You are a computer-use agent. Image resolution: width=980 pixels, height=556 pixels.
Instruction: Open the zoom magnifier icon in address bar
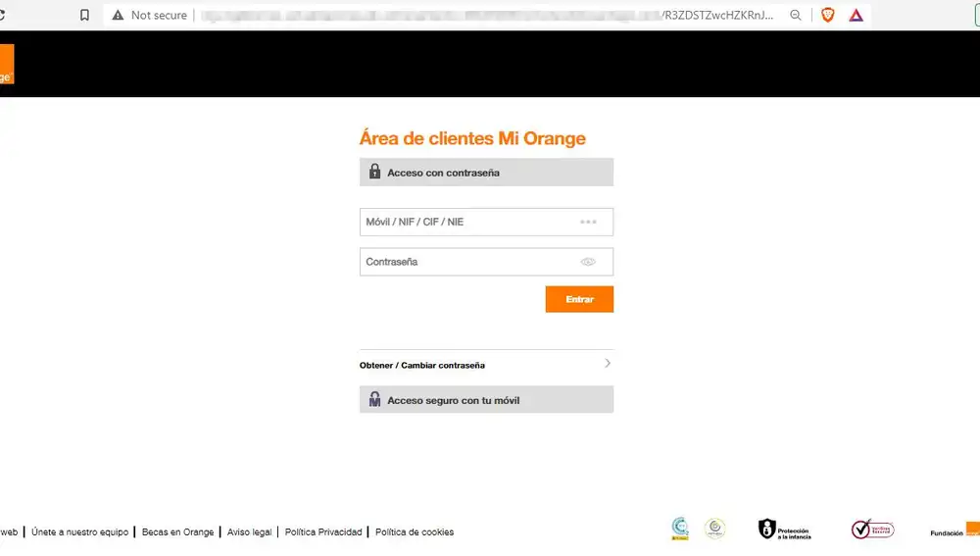(795, 15)
